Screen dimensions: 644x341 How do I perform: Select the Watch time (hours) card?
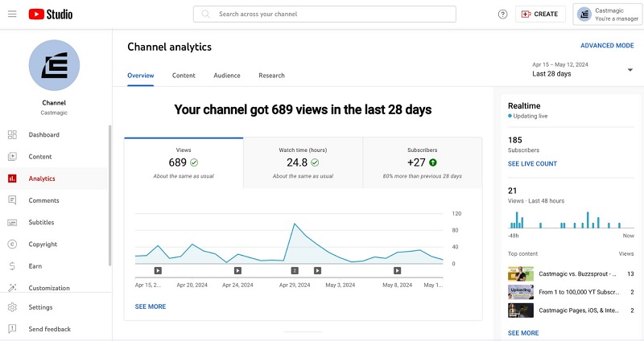(303, 163)
